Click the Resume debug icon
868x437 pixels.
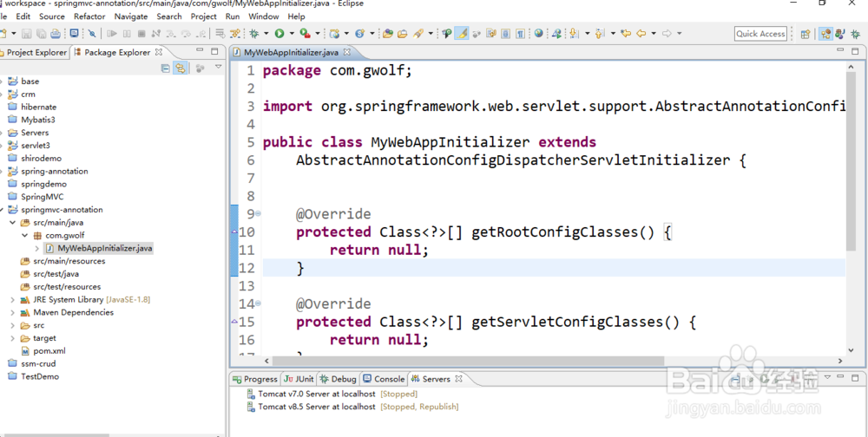coord(112,34)
